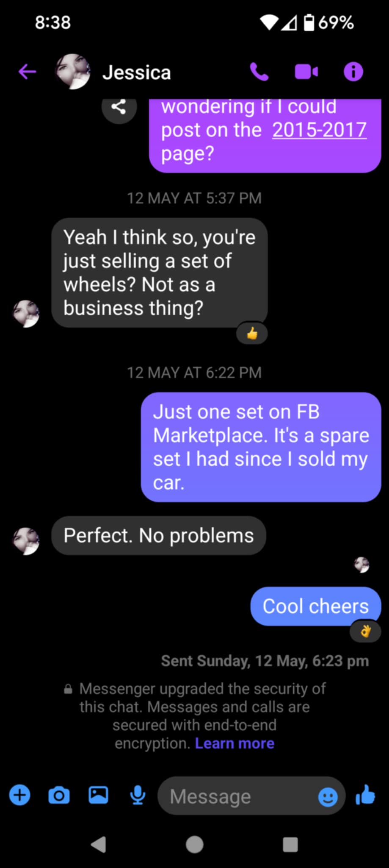Screen dimensions: 389x868
Task: Send a thumbs-up like
Action: (365, 795)
